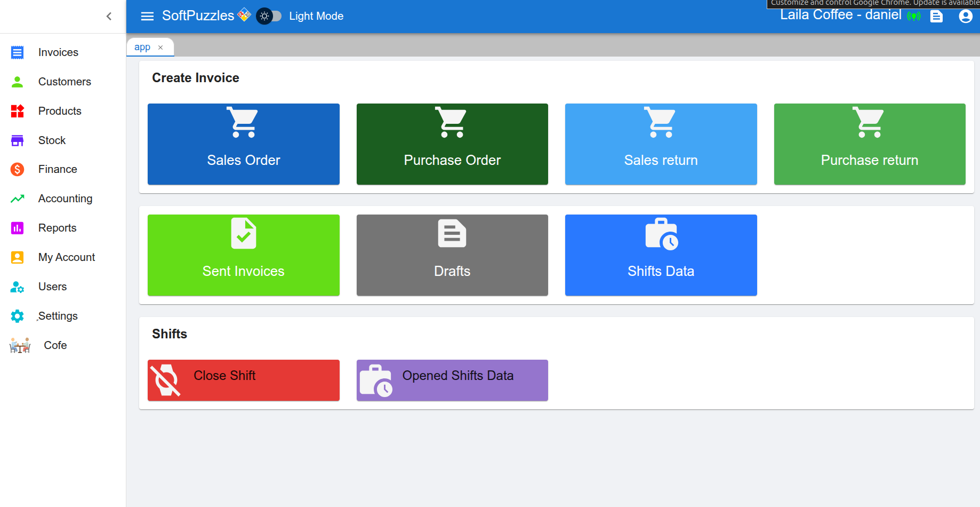Open the Cofe sidebar item

click(55, 345)
